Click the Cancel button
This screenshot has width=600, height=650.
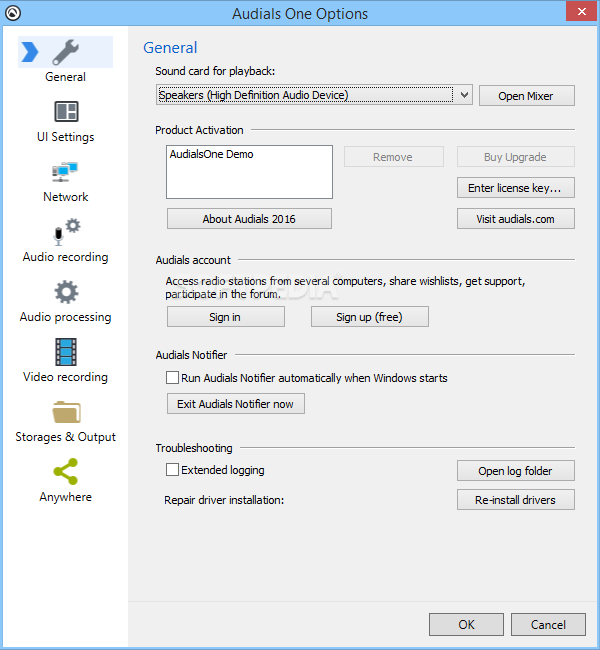click(x=548, y=624)
